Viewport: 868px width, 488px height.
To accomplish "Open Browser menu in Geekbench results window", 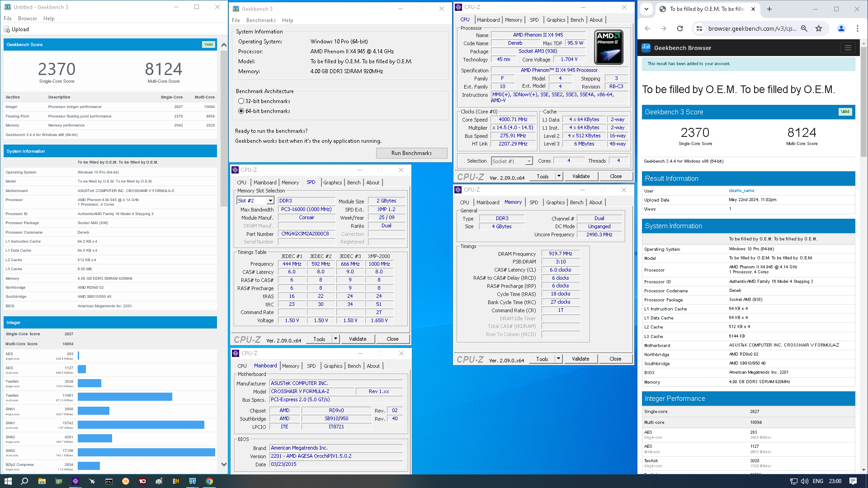I will click(28, 19).
